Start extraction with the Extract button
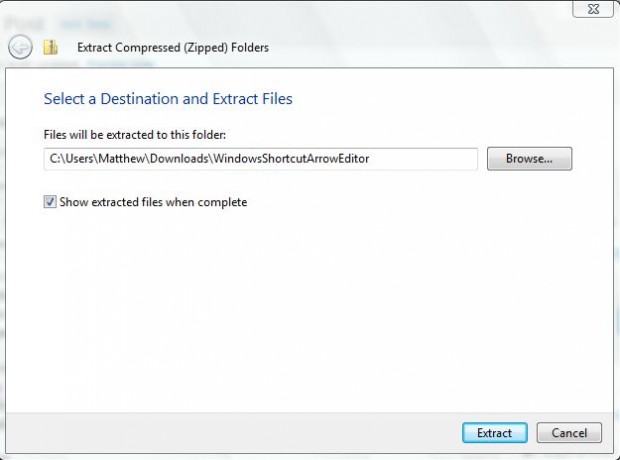This screenshot has width=620, height=460. (494, 433)
